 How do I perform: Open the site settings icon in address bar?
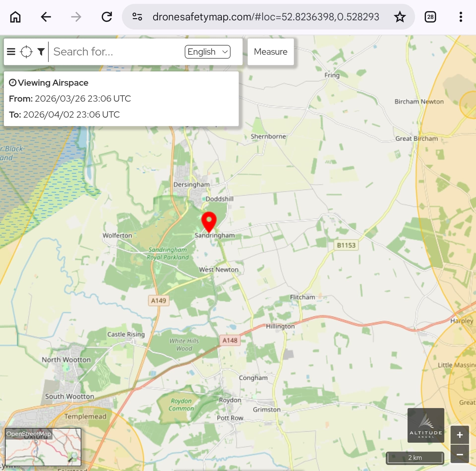pyautogui.click(x=137, y=17)
